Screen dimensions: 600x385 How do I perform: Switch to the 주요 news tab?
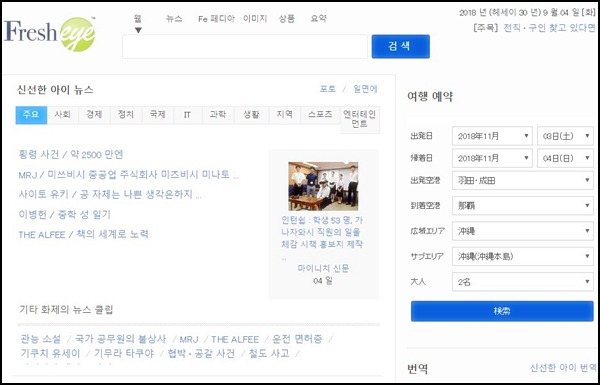coord(31,115)
